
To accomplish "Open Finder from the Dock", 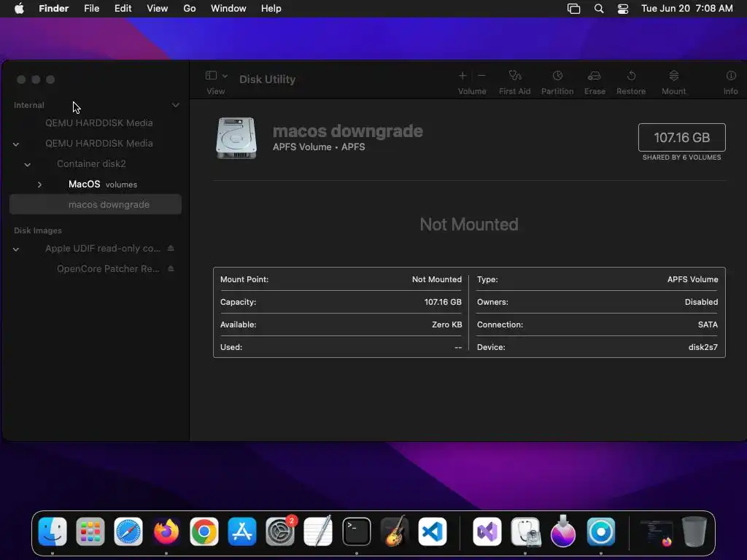I will point(53,532).
